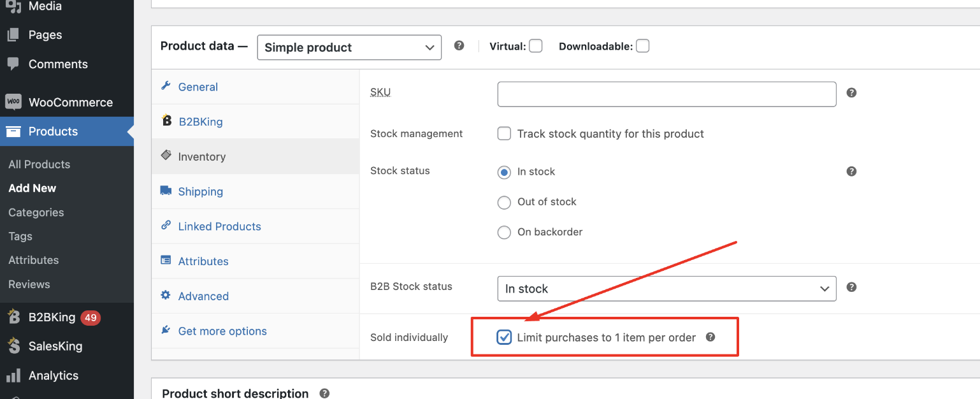
Task: Open the Tags submenu link
Action: 20,236
